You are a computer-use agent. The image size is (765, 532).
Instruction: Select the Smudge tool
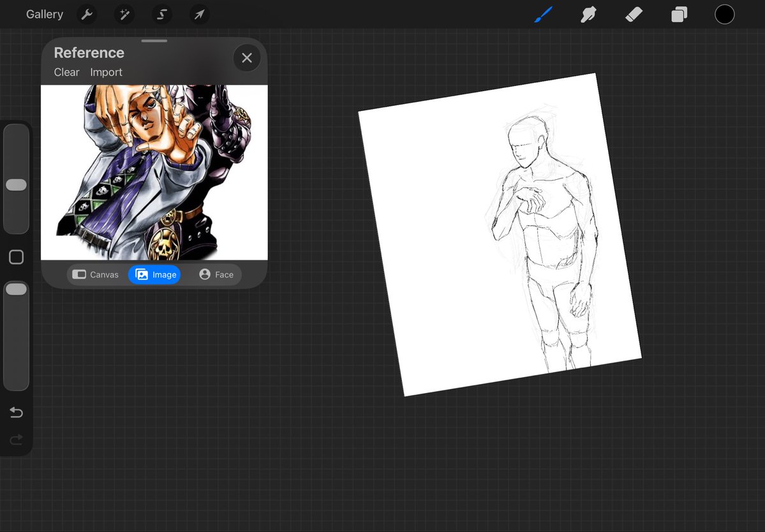point(588,15)
